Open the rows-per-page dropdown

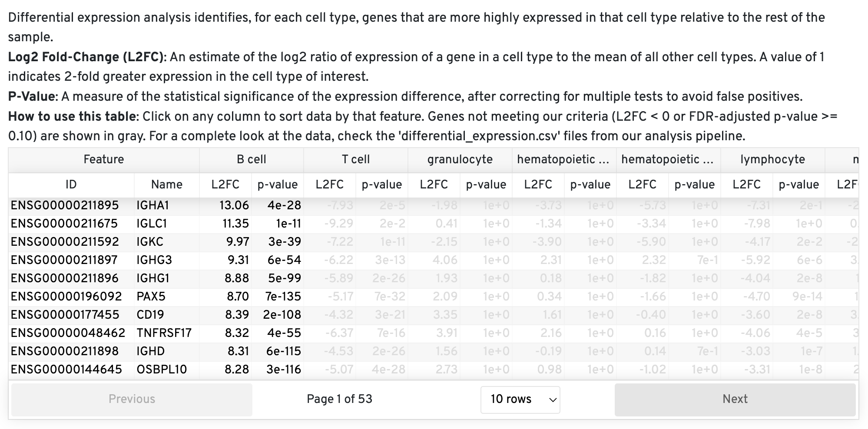520,399
